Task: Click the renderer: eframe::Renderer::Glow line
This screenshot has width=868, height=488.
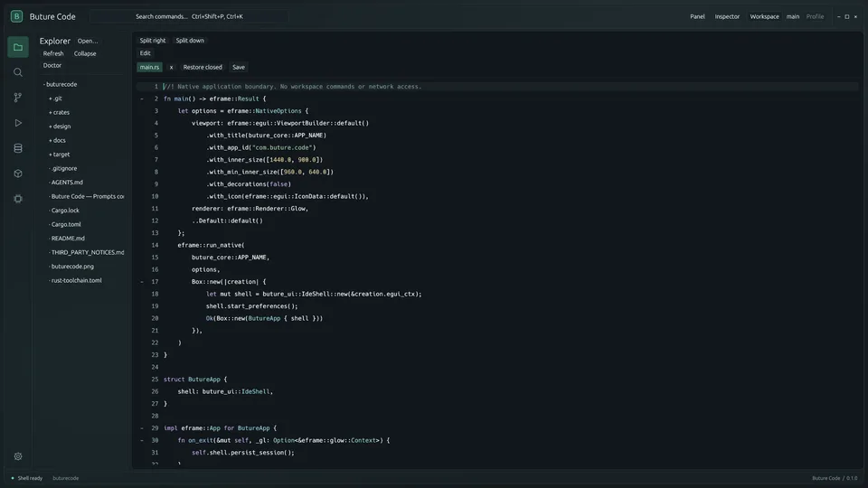Action: point(250,209)
